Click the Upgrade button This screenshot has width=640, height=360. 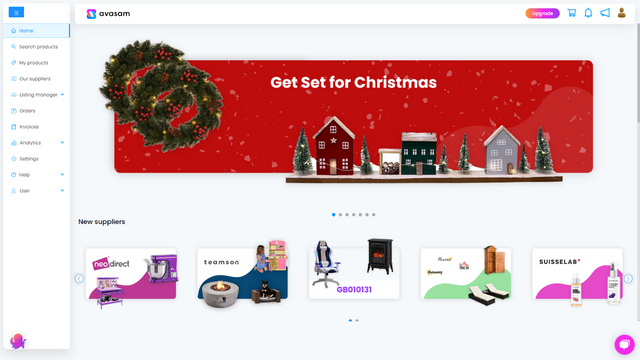(542, 13)
